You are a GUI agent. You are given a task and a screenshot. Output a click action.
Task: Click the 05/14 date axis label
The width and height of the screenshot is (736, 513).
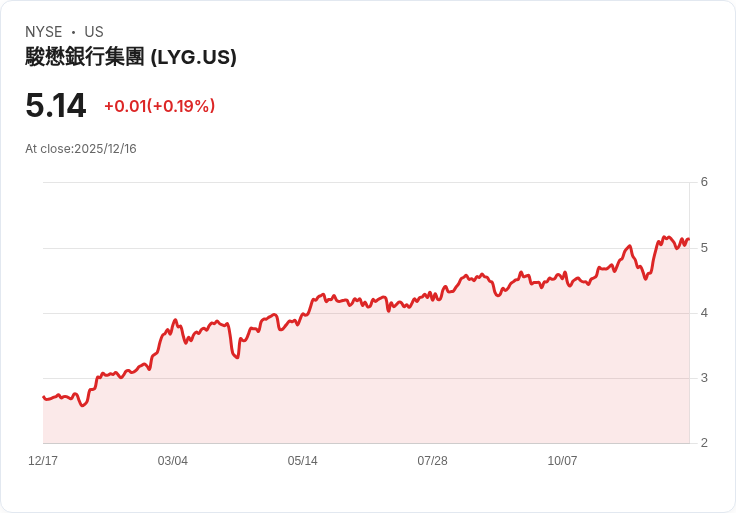(303, 461)
